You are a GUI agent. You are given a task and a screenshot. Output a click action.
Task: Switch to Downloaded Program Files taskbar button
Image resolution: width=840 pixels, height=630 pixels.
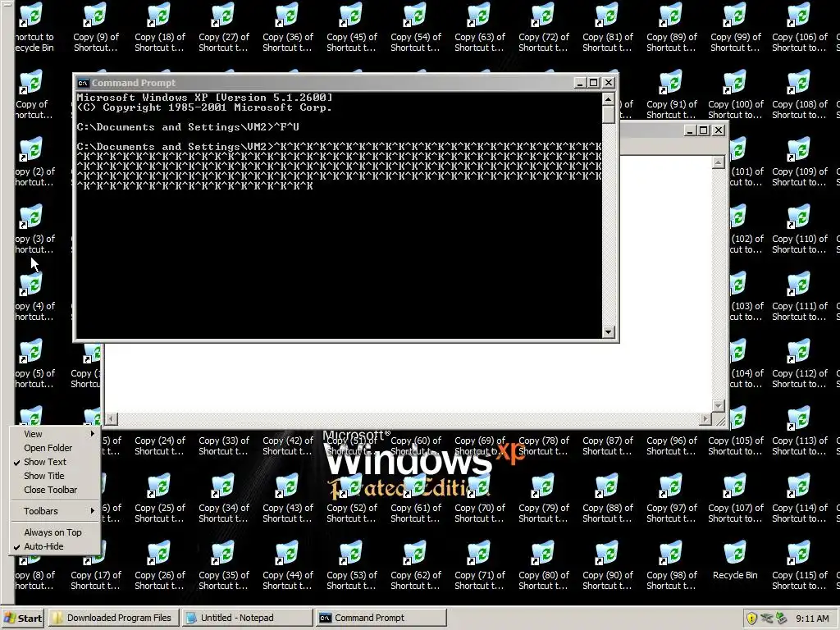[112, 618]
